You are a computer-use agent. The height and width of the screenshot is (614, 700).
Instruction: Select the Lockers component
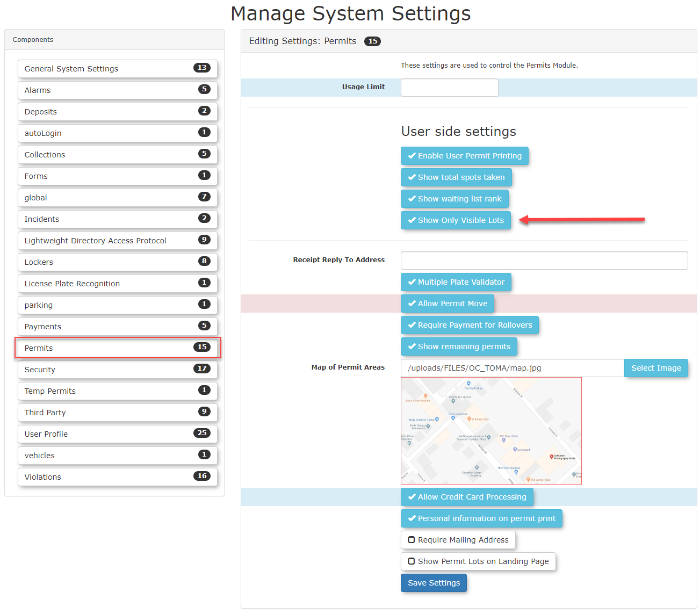click(x=118, y=262)
